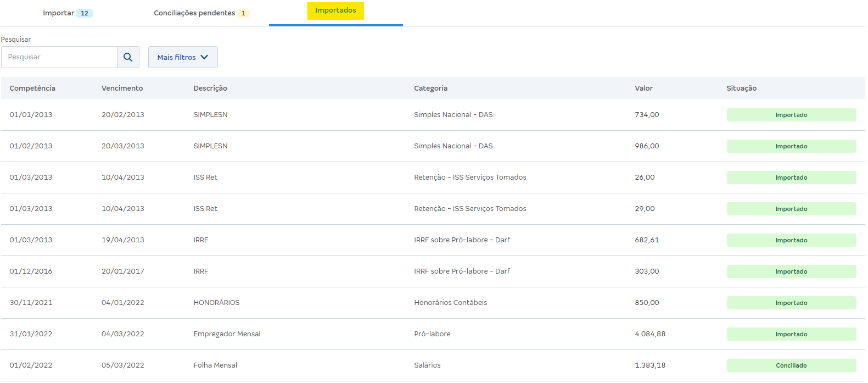Click the Importado badge for value 734,00
The height and width of the screenshot is (383, 868).
click(791, 115)
